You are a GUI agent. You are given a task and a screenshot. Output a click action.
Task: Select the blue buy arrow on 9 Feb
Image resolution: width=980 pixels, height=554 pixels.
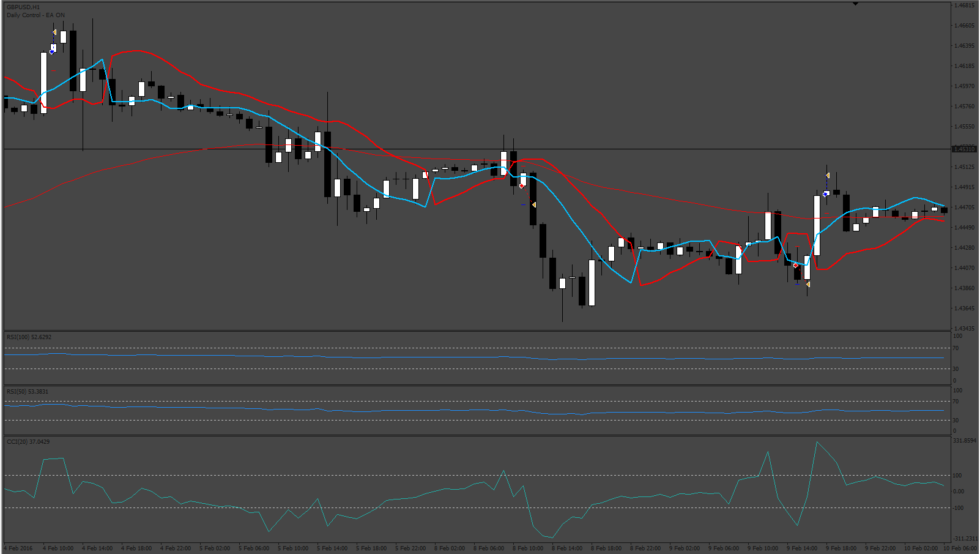(825, 194)
